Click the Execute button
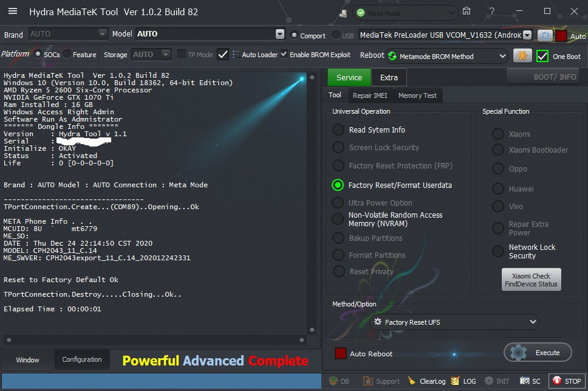588x391 pixels. click(x=538, y=353)
